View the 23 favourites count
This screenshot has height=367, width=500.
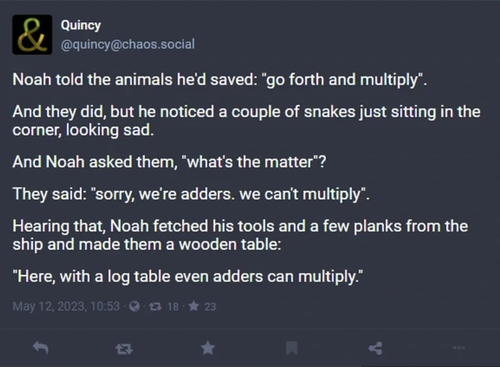click(x=210, y=306)
